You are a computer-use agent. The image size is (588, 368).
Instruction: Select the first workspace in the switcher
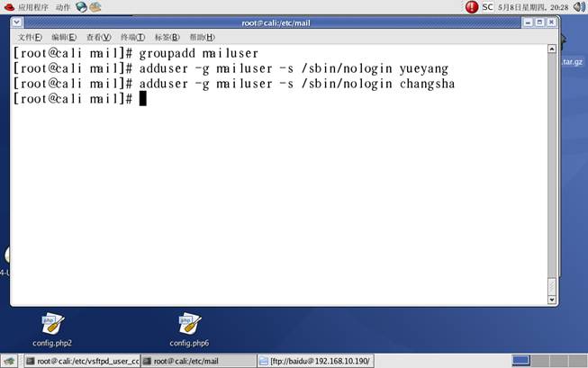pyautogui.click(x=520, y=361)
